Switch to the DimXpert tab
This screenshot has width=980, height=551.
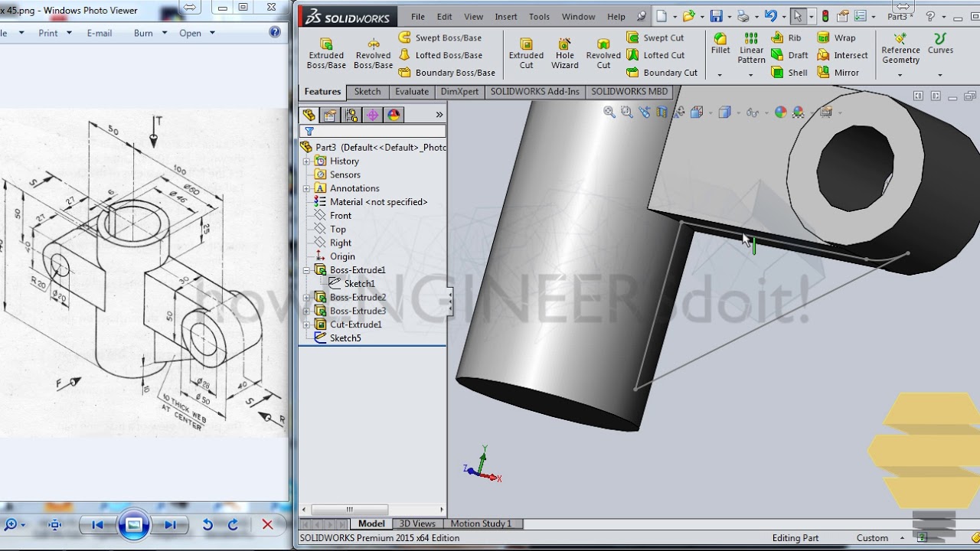pyautogui.click(x=459, y=92)
